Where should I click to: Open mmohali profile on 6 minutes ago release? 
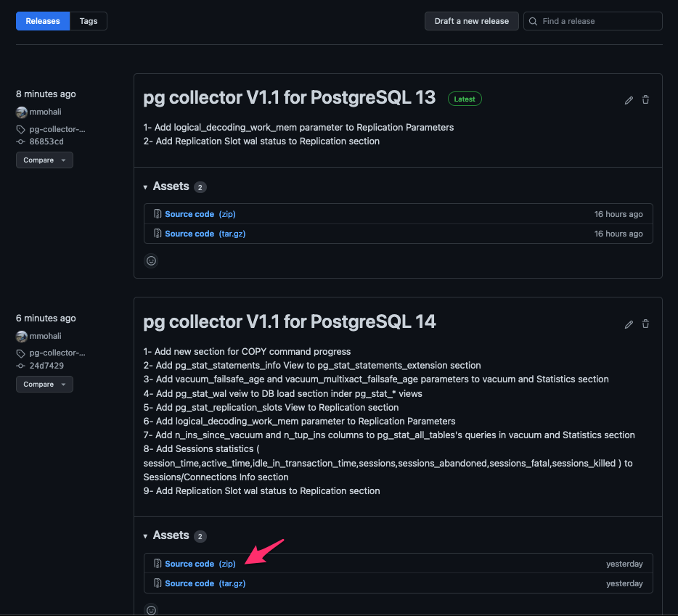pos(46,336)
